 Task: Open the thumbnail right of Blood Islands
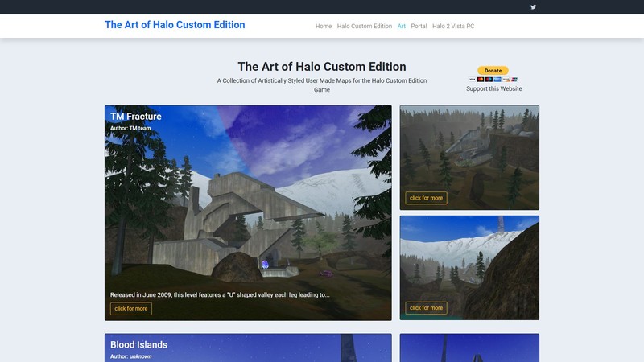coord(469,348)
